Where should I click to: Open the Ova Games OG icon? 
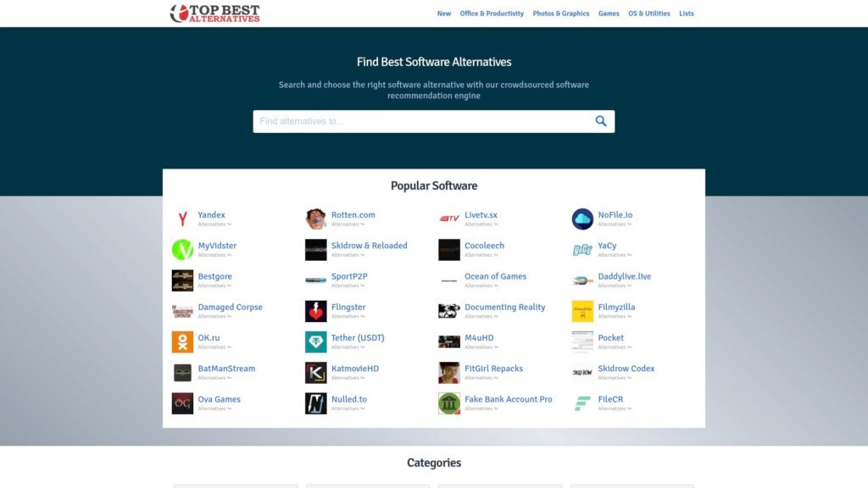click(183, 403)
